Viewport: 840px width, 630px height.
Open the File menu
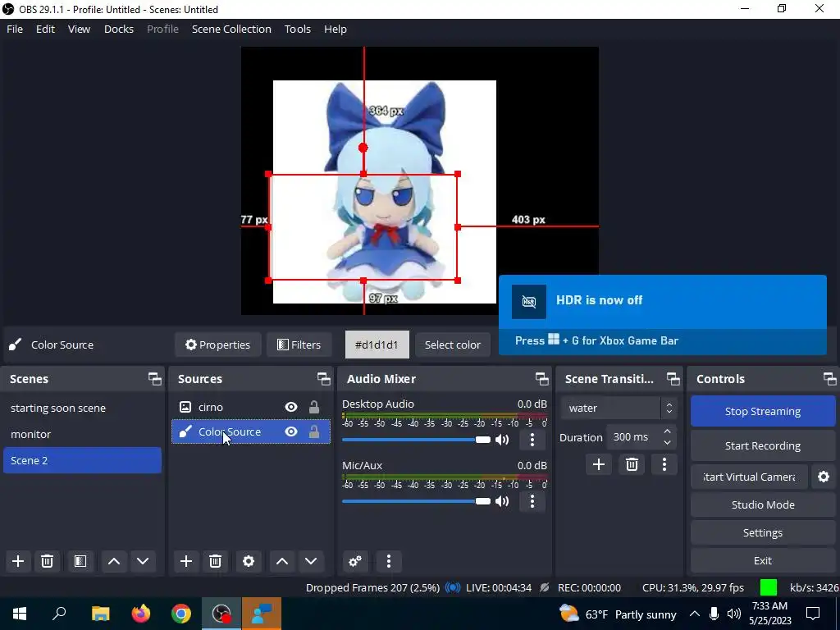point(15,29)
